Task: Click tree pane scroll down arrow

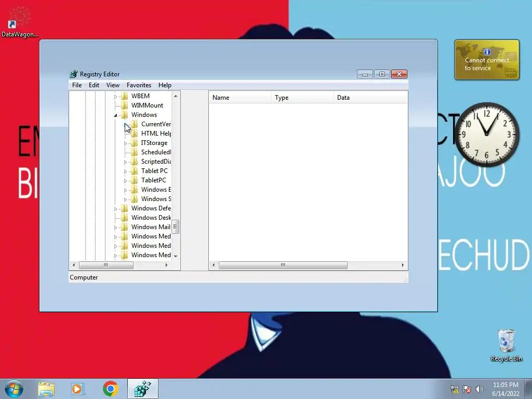Action: tap(176, 256)
